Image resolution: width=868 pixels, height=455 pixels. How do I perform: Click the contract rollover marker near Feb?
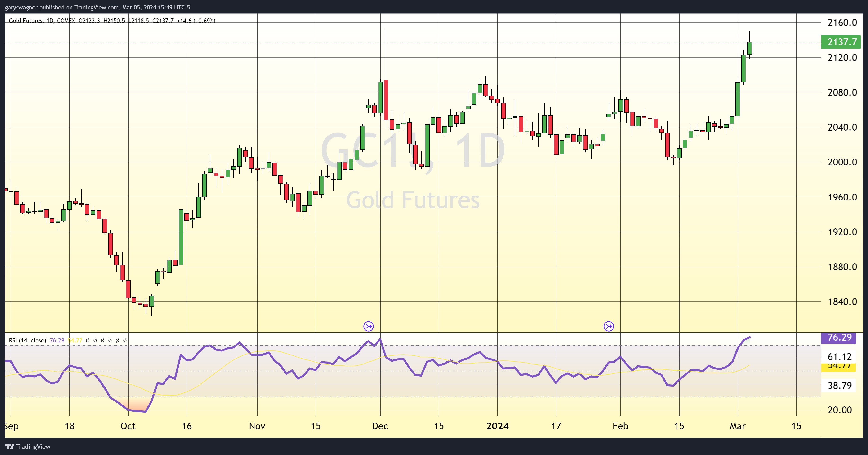[609, 326]
